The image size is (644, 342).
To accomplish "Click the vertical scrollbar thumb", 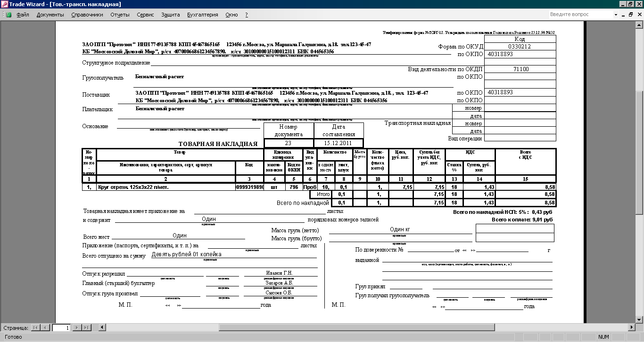I will click(x=640, y=153).
